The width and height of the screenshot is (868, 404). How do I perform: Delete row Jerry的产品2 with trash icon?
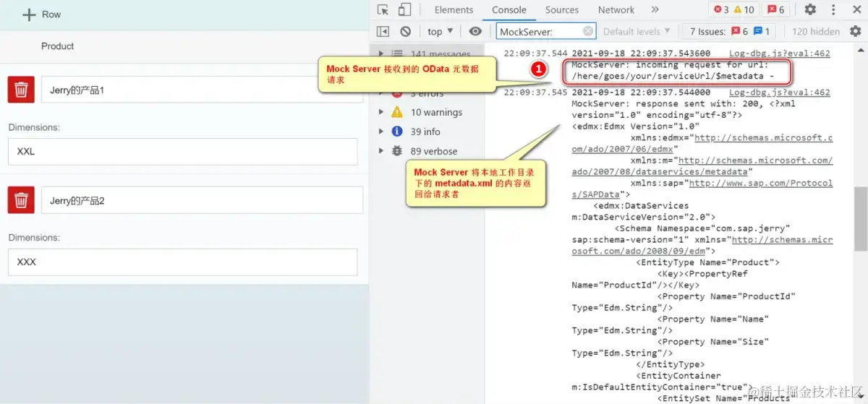pyautogui.click(x=22, y=199)
